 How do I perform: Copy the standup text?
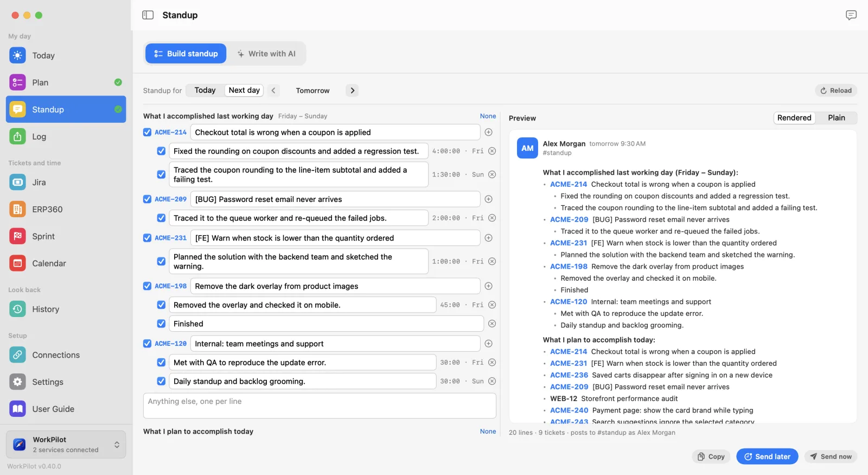point(711,457)
